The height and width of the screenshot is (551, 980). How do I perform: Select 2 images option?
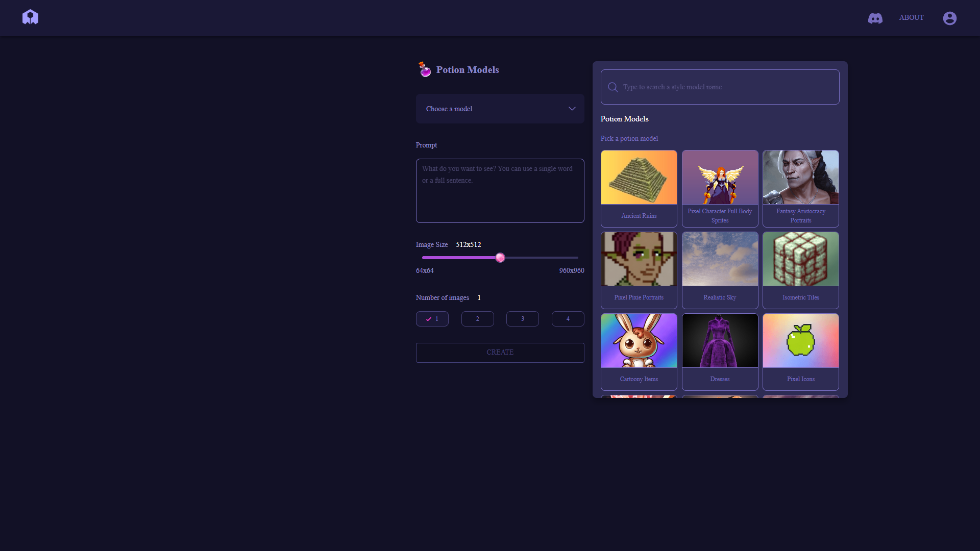[478, 319]
